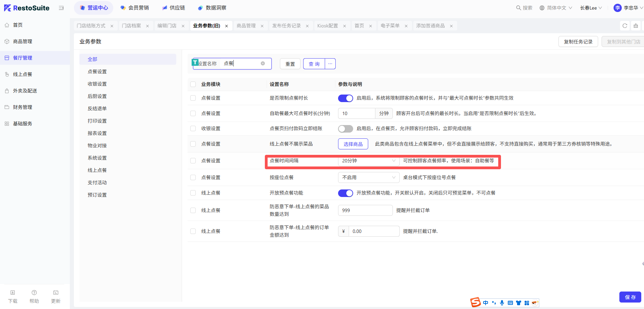Open the 下载 download icon

tap(13, 293)
